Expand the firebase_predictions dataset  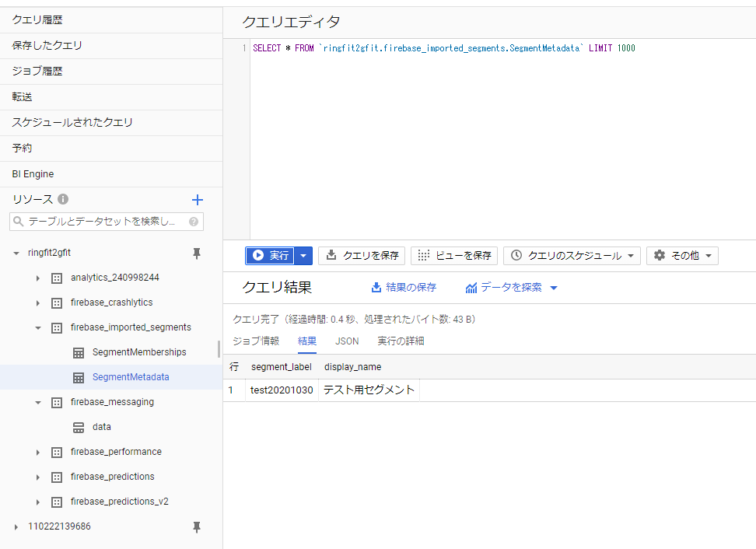(37, 477)
